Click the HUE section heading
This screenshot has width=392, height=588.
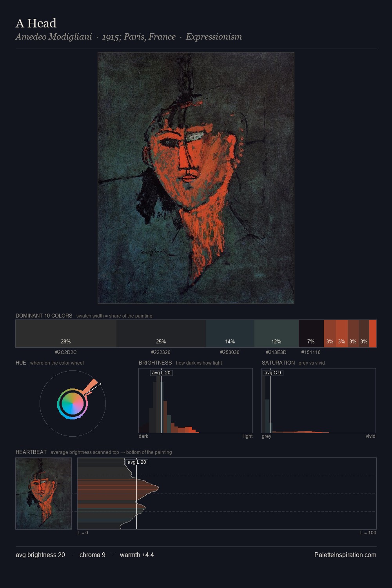[21, 363]
